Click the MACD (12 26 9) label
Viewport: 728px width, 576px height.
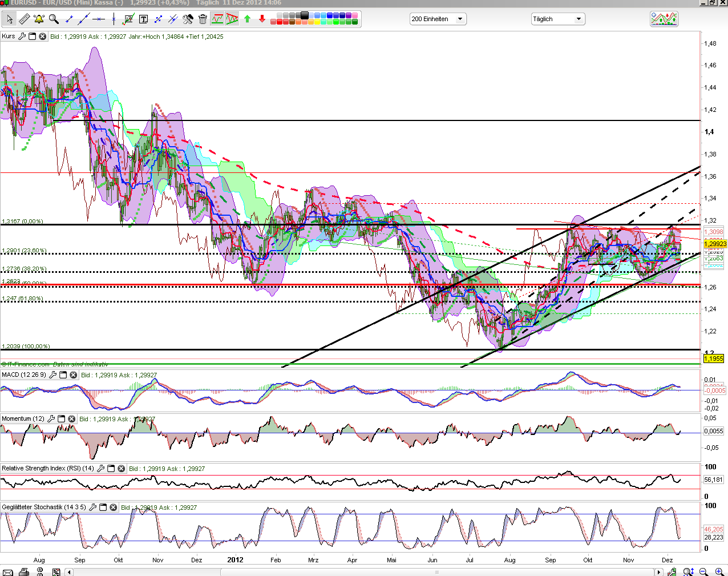(24, 374)
